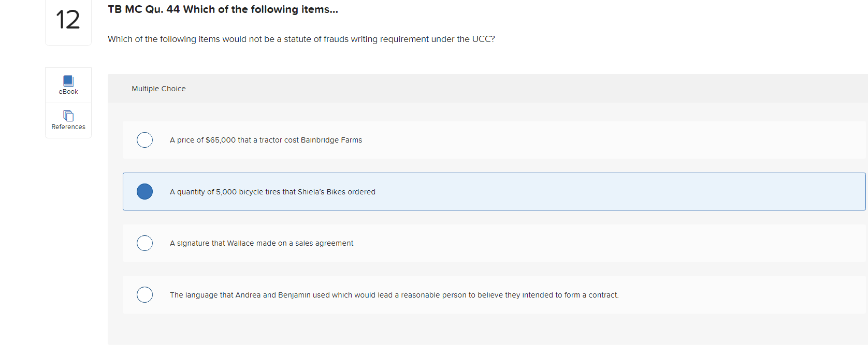Click the eBook text label
868x353 pixels.
[x=68, y=92]
